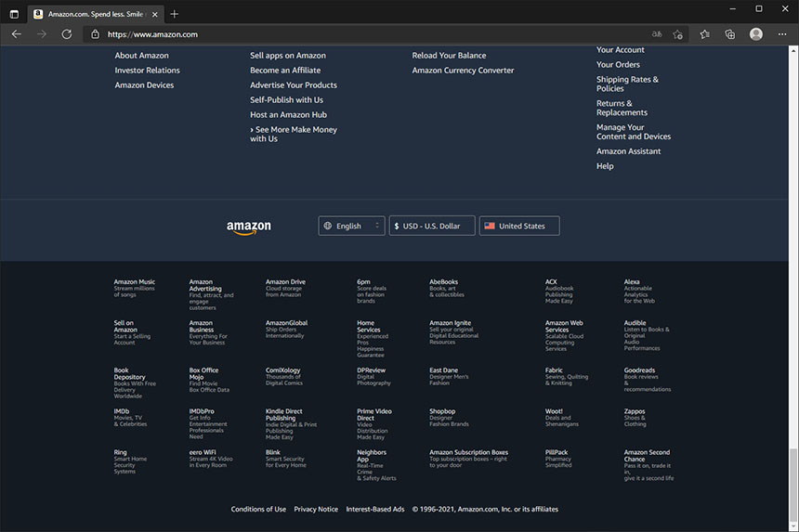
Task: Open the Collections icon
Action: click(729, 34)
